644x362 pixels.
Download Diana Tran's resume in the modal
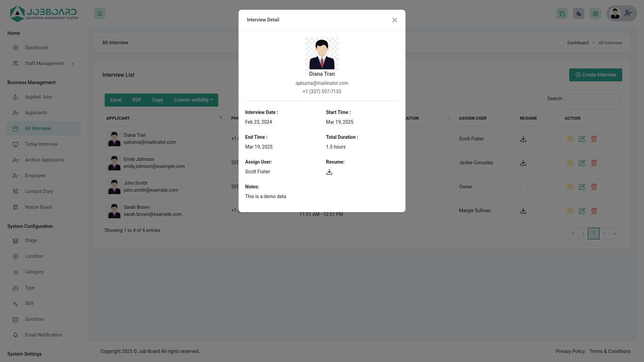click(x=329, y=172)
